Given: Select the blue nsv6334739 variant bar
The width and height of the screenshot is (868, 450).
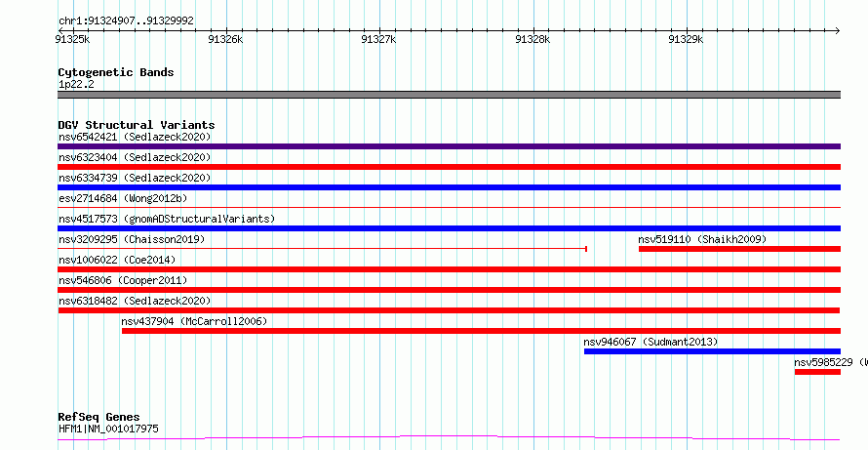Looking at the screenshot, I should point(449,187).
